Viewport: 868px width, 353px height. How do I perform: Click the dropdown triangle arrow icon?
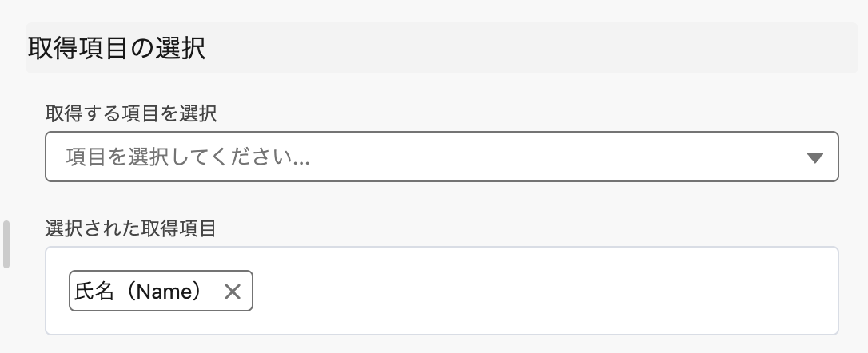click(x=815, y=158)
